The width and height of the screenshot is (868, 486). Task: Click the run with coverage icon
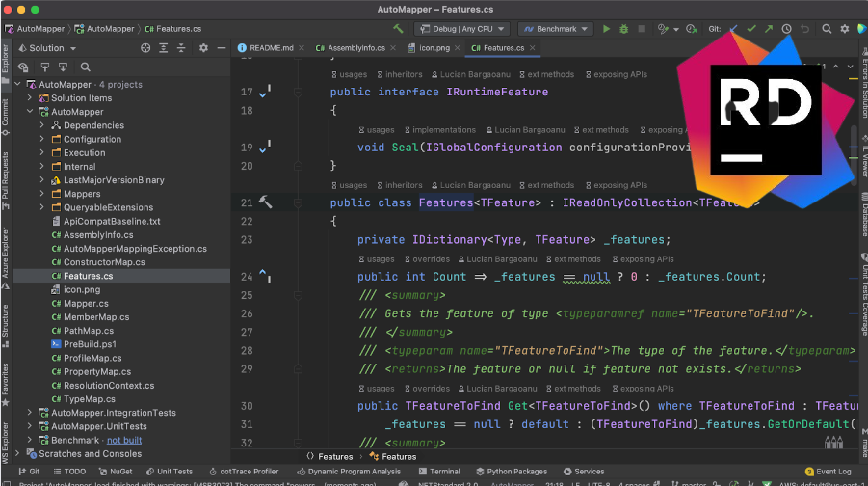663,29
